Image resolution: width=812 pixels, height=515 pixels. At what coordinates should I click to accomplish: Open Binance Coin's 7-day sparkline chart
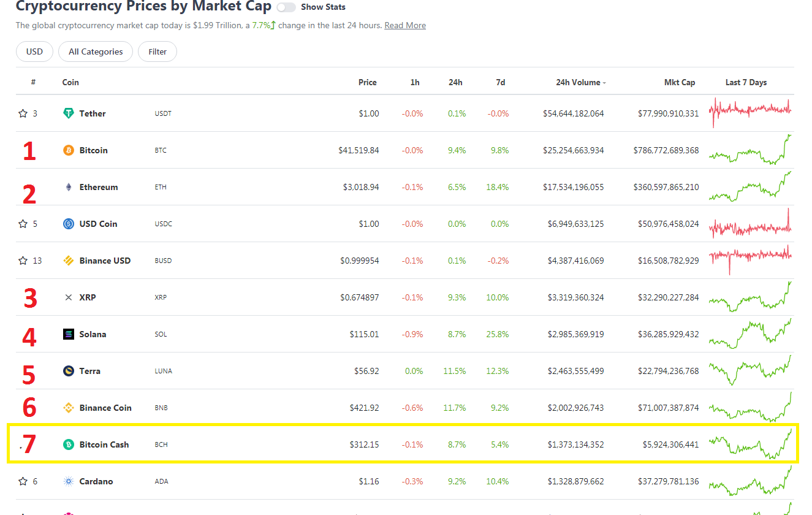pyautogui.click(x=750, y=407)
